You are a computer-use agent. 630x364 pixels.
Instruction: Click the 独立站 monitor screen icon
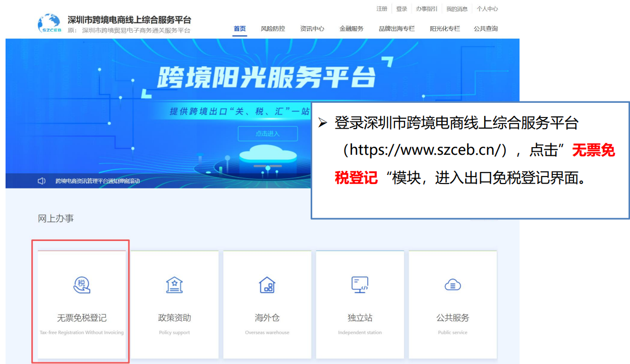coord(360,284)
